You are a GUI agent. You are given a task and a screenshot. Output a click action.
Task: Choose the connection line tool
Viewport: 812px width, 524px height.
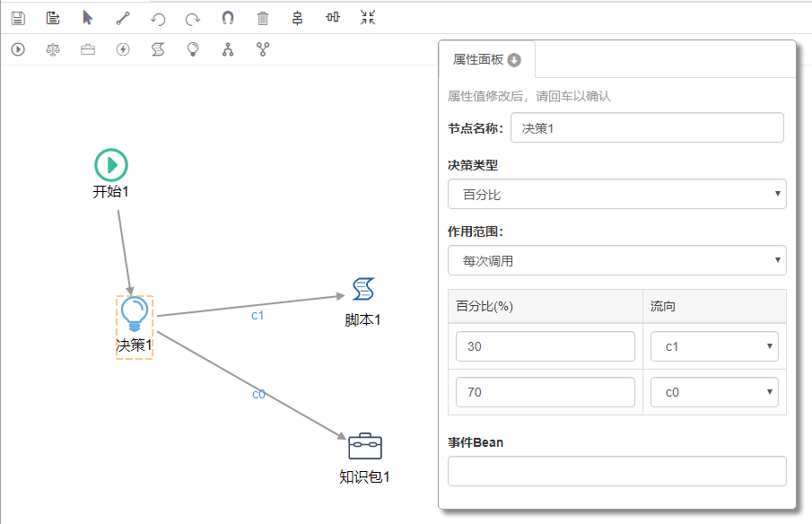123,18
